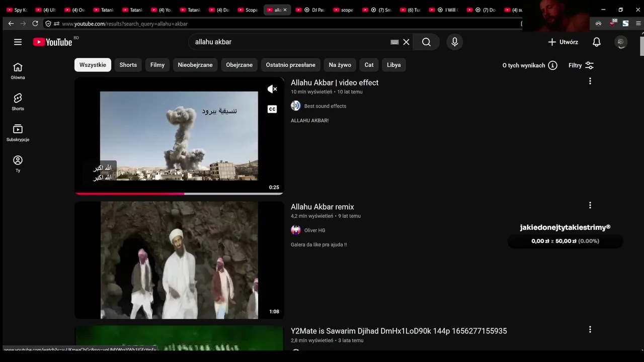Open options for Y2Mate Sawarim Djihad video
Viewport: 644px width, 362px height.
[590, 330]
